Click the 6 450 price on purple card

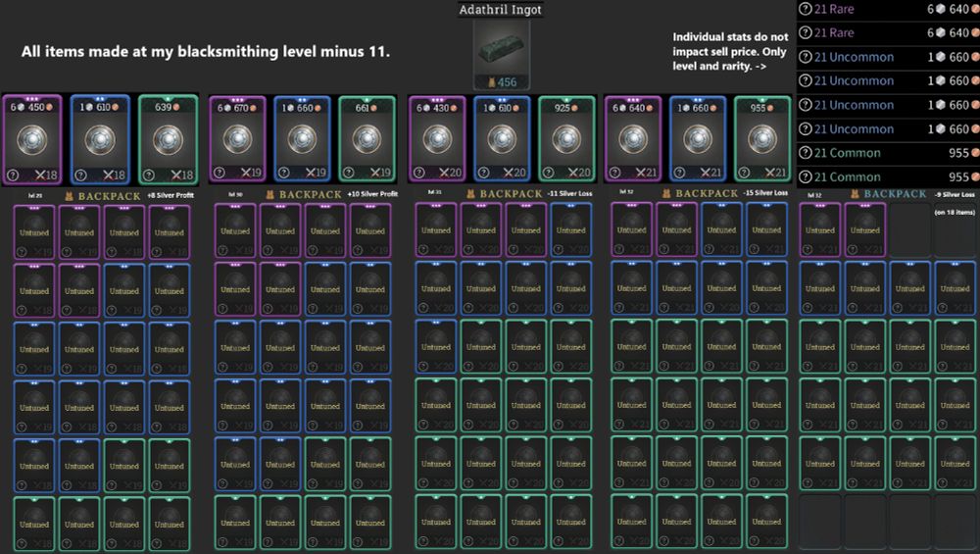(x=31, y=108)
